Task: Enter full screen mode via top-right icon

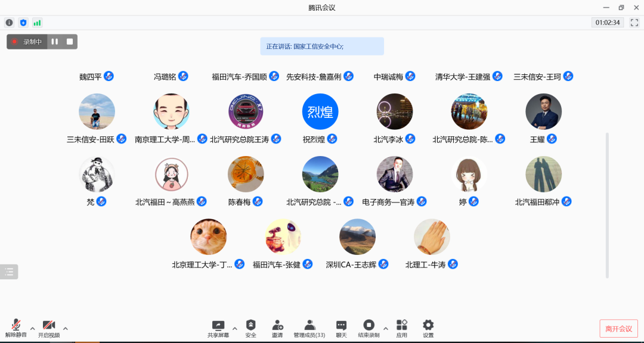Action: pyautogui.click(x=634, y=23)
